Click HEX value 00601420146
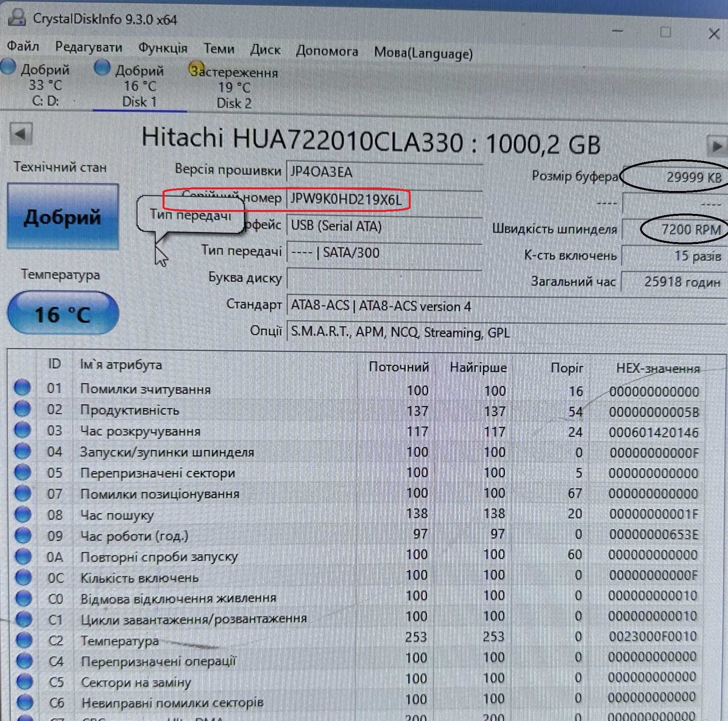728x721 pixels. (x=653, y=432)
